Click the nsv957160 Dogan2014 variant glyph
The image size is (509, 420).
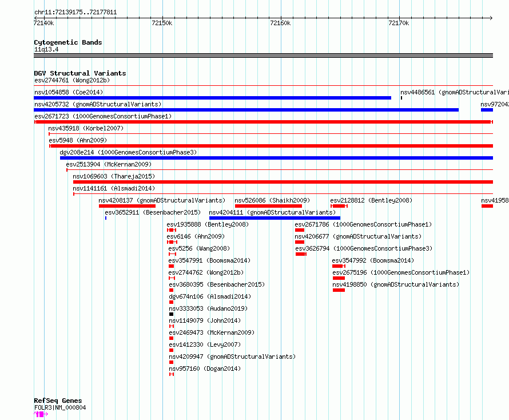172,374
